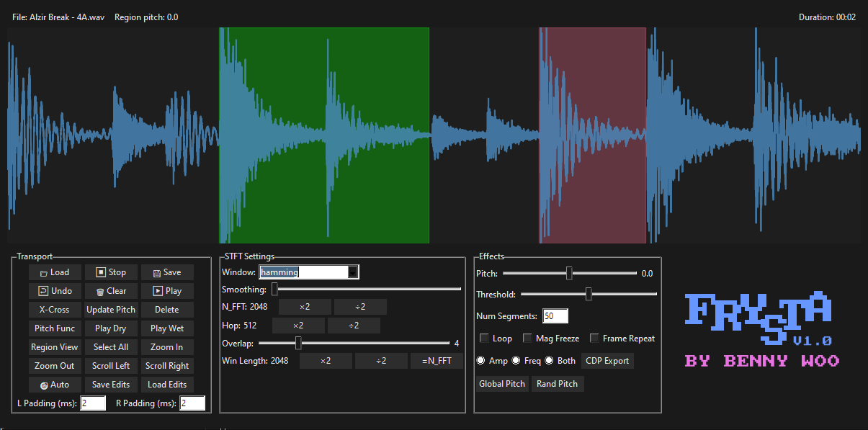The height and width of the screenshot is (430, 868).
Task: Click the Undo button
Action: point(55,291)
